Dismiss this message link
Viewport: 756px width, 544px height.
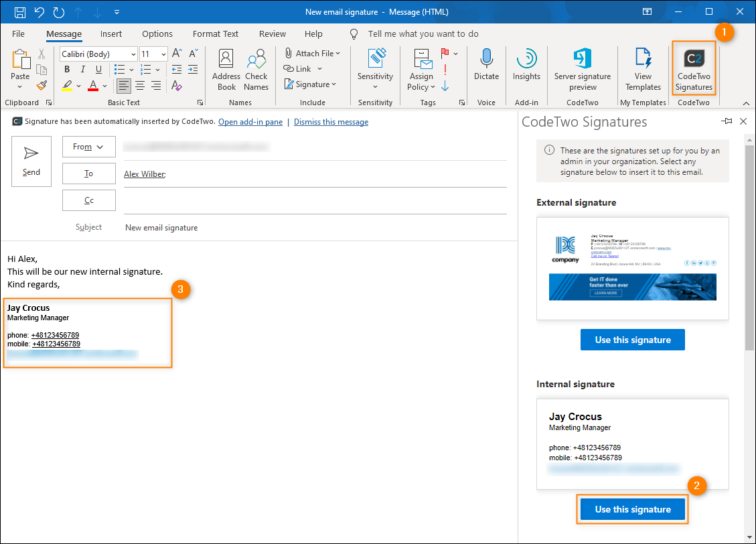point(331,122)
